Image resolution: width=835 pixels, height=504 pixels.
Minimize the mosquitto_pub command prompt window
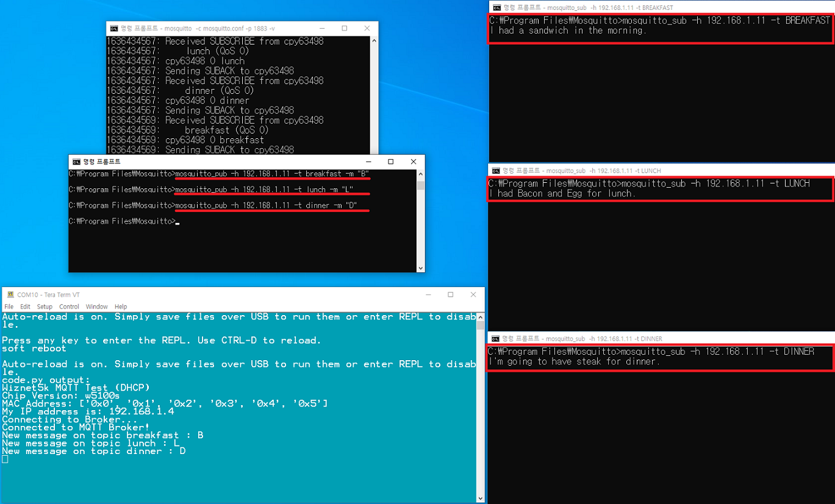(368, 161)
